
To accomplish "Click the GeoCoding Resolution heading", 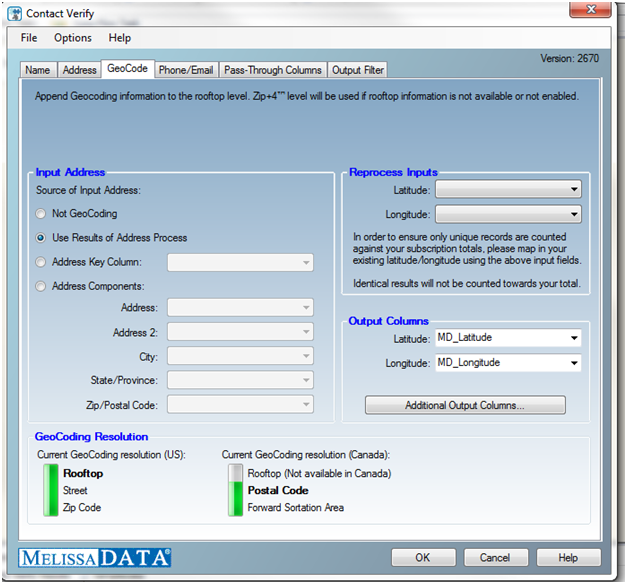I will tap(92, 436).
